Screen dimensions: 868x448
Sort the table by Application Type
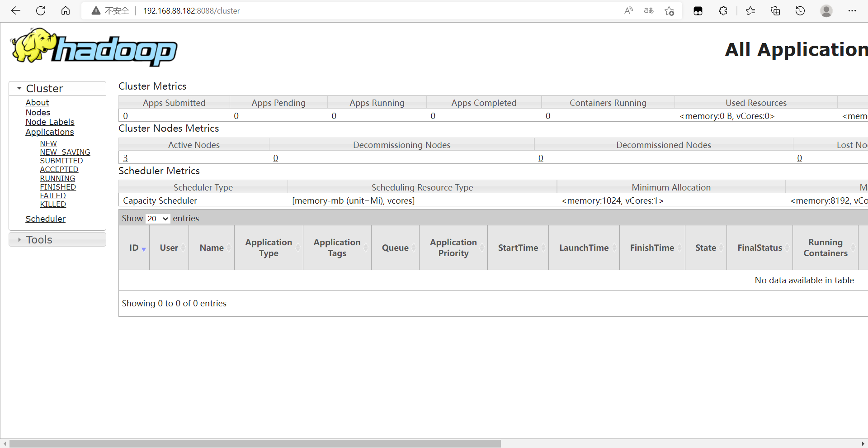tap(269, 248)
